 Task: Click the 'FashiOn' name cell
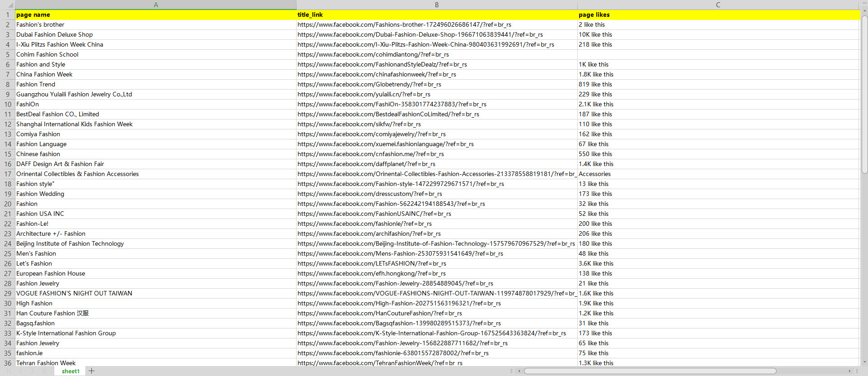coord(156,105)
